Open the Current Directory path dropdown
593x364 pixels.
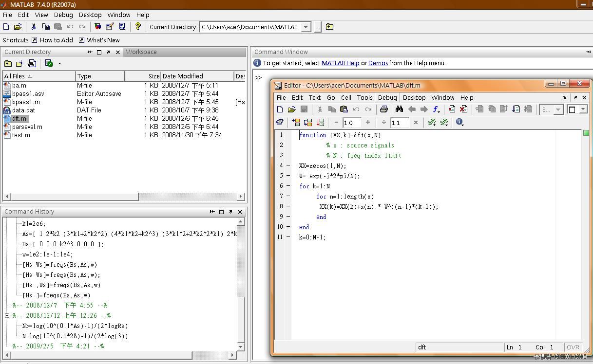coord(306,27)
